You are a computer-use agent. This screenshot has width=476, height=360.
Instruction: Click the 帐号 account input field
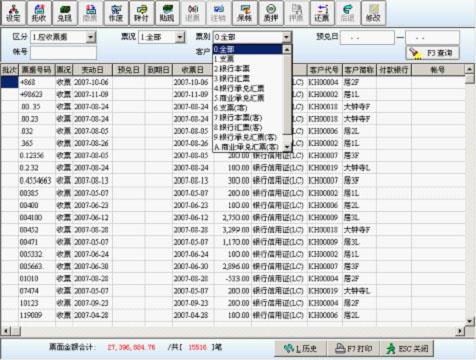pos(63,52)
